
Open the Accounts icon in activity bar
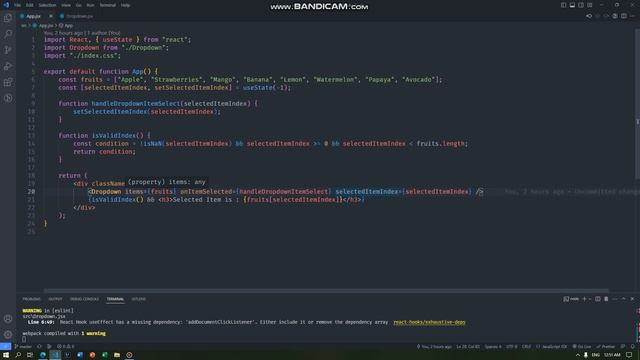[8, 319]
